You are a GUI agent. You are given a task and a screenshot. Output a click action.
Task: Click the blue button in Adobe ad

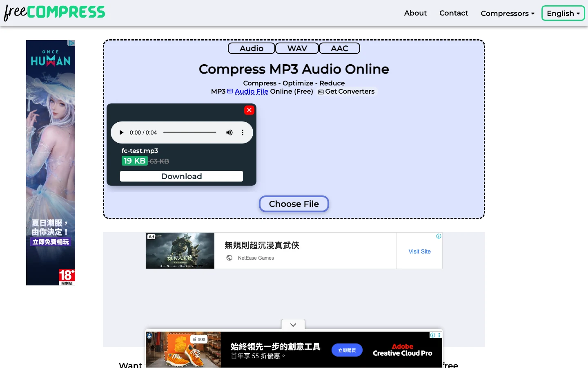[347, 350]
